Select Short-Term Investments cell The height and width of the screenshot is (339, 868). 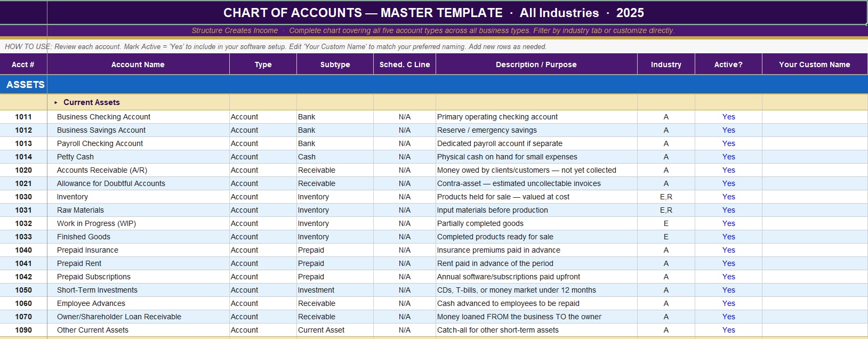click(x=138, y=290)
